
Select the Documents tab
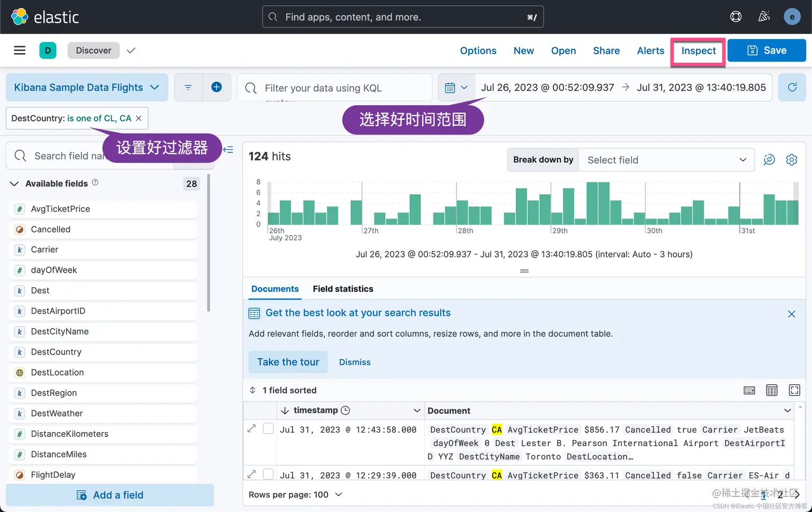(274, 289)
